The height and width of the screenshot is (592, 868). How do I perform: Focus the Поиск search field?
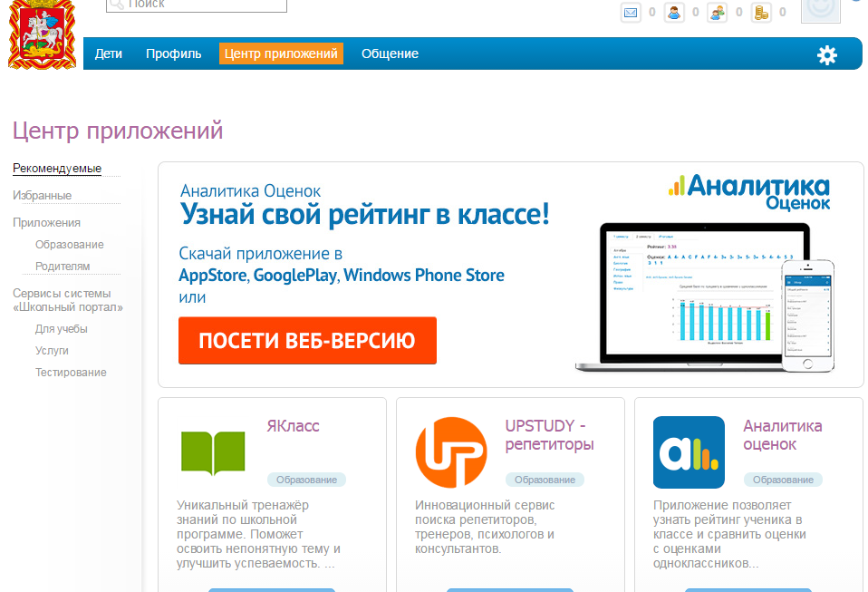pyautogui.click(x=197, y=5)
